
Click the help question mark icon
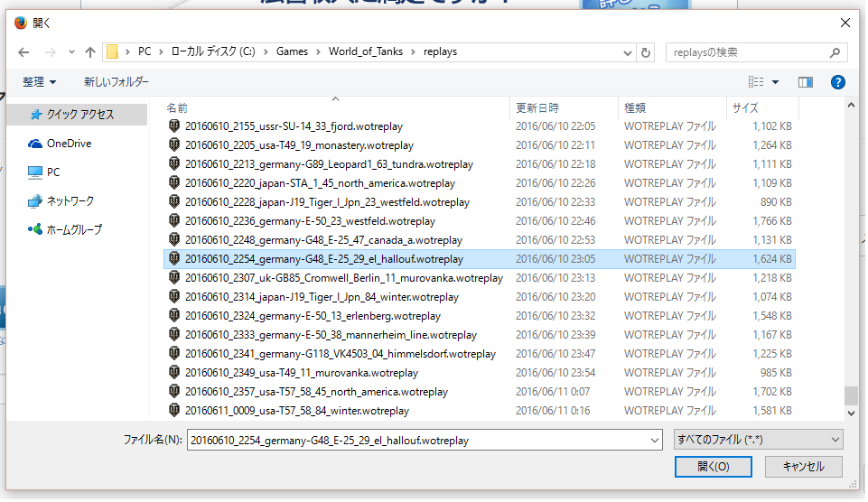[837, 82]
